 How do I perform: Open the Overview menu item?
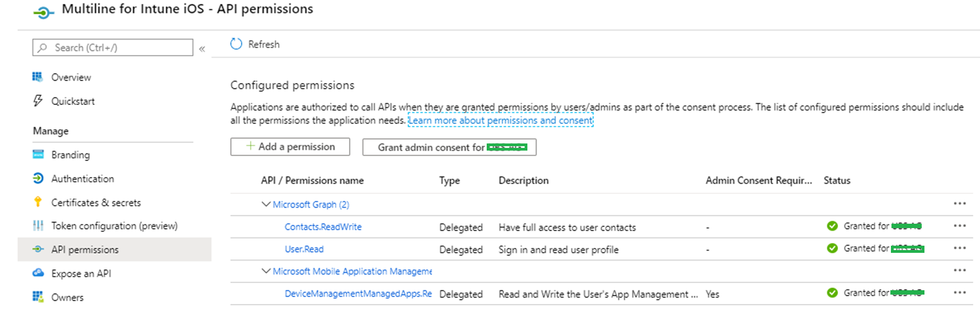click(71, 77)
